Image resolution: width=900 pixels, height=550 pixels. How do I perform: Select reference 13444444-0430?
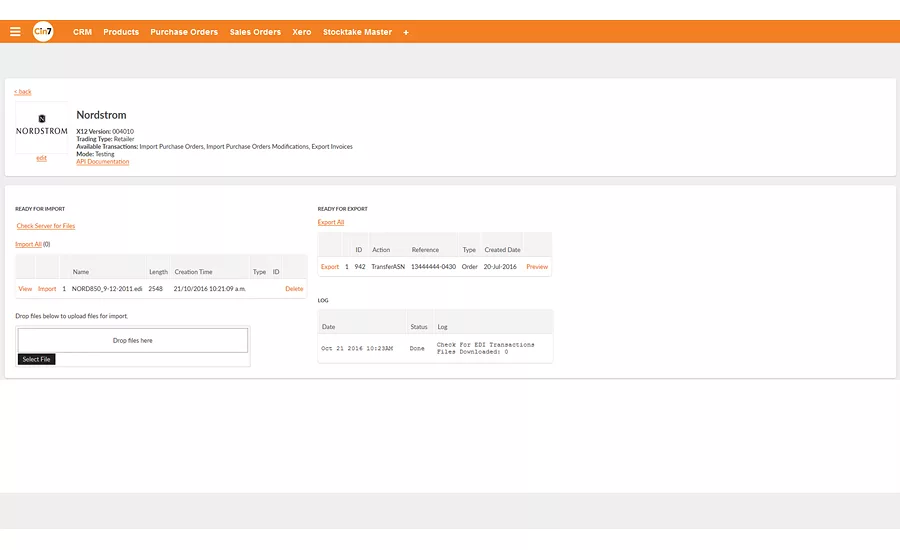[433, 267]
